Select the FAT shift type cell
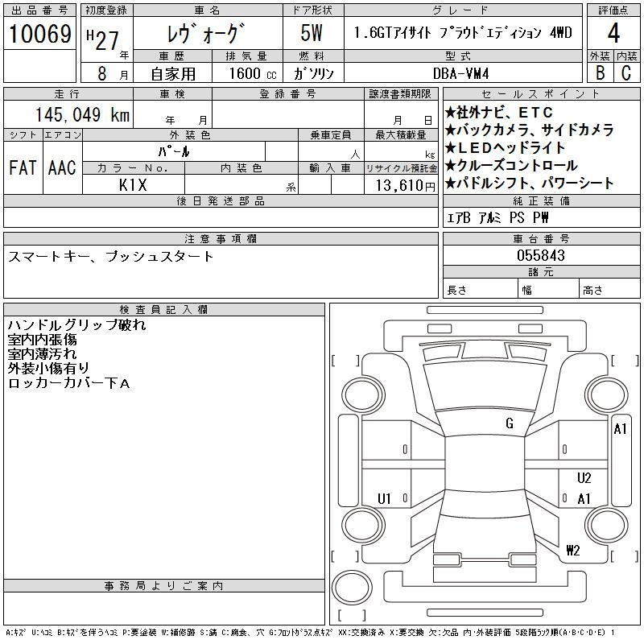 [x=22, y=167]
